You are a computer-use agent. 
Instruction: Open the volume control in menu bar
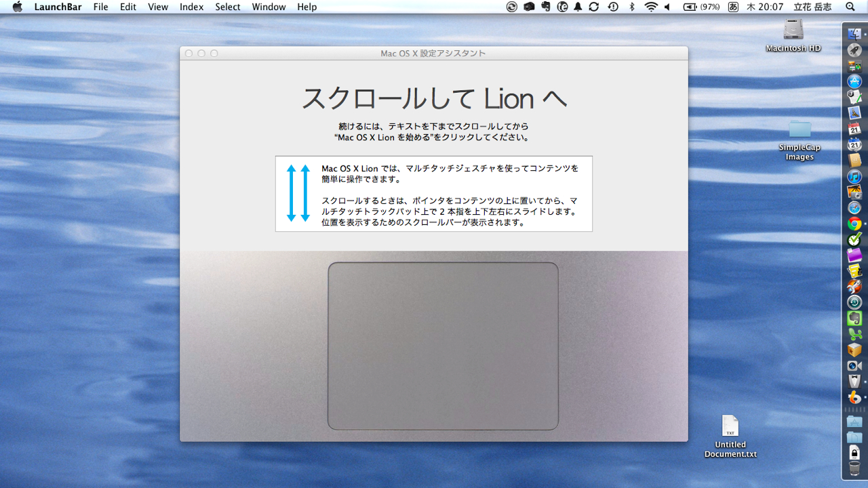[x=667, y=7]
